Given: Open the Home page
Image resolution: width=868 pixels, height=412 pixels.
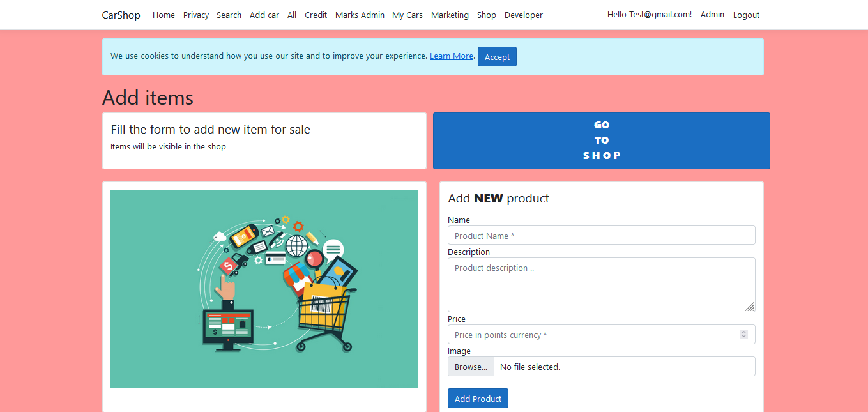Looking at the screenshot, I should [x=164, y=15].
